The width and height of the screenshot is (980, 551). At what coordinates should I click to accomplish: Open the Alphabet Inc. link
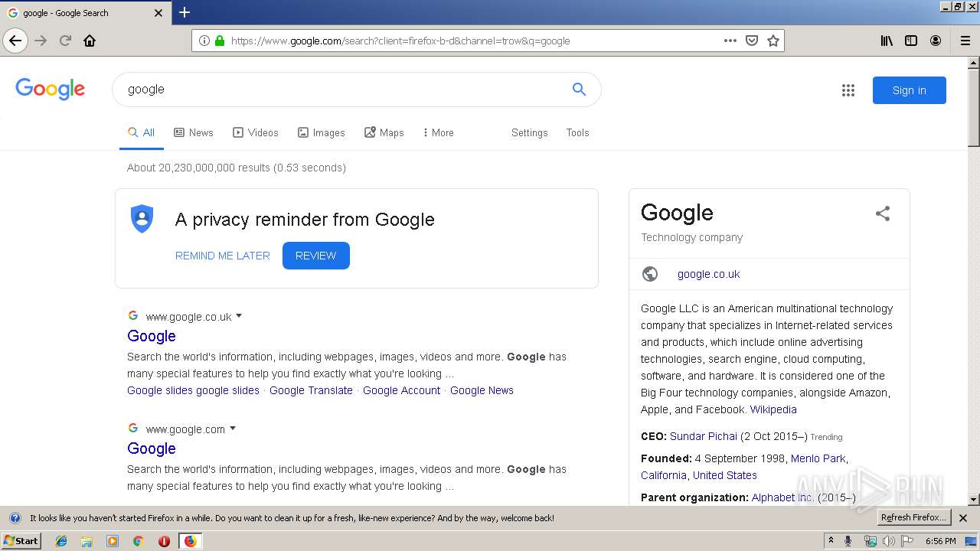(782, 497)
